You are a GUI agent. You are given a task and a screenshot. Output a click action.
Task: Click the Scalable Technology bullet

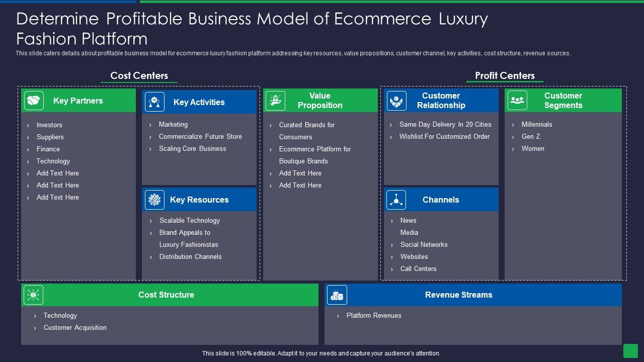pos(190,220)
